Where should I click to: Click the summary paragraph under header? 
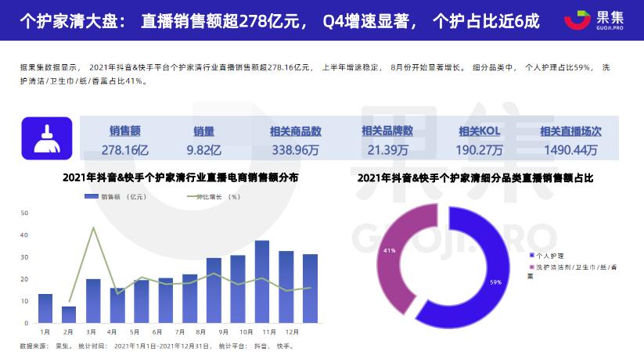(x=315, y=73)
